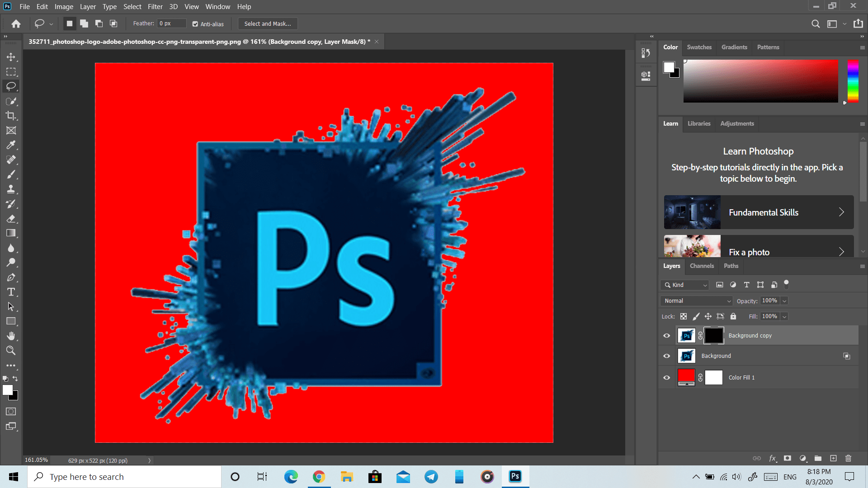Switch to the Adjustments tab
This screenshot has height=488, width=868.
point(737,123)
